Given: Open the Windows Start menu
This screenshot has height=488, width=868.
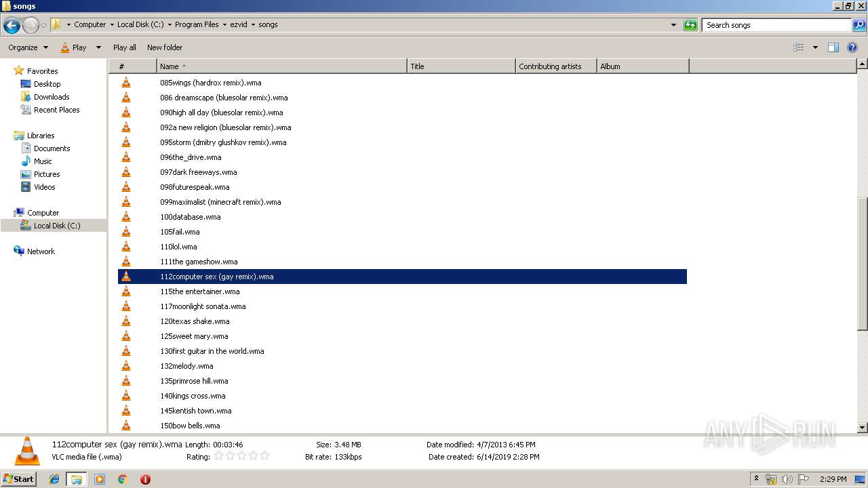Looking at the screenshot, I should 18,479.
